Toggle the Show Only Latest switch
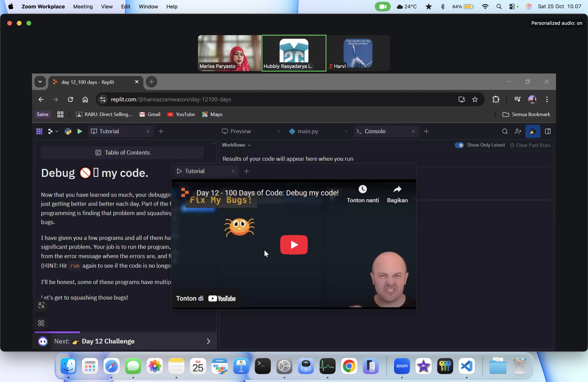588x382 pixels. coord(459,145)
